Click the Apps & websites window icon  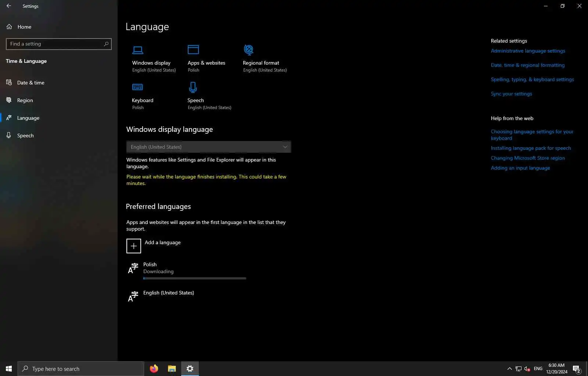click(193, 50)
